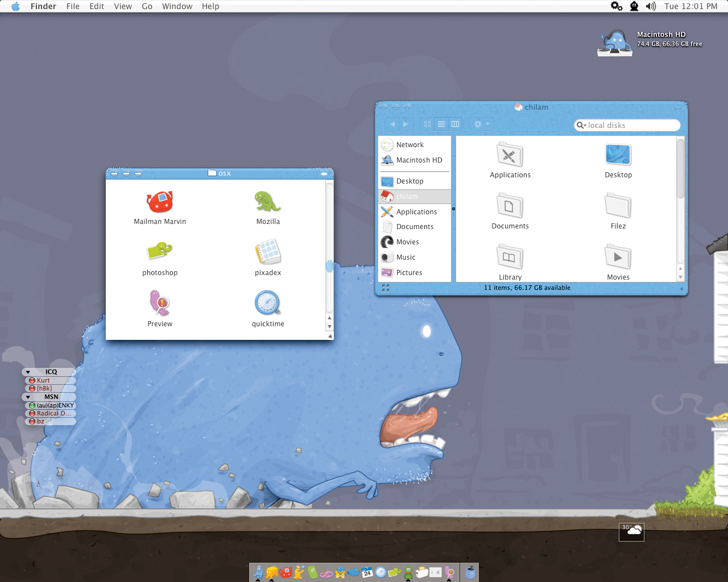Select contact Radical D… in MSN list
The height and width of the screenshot is (582, 728).
[50, 413]
